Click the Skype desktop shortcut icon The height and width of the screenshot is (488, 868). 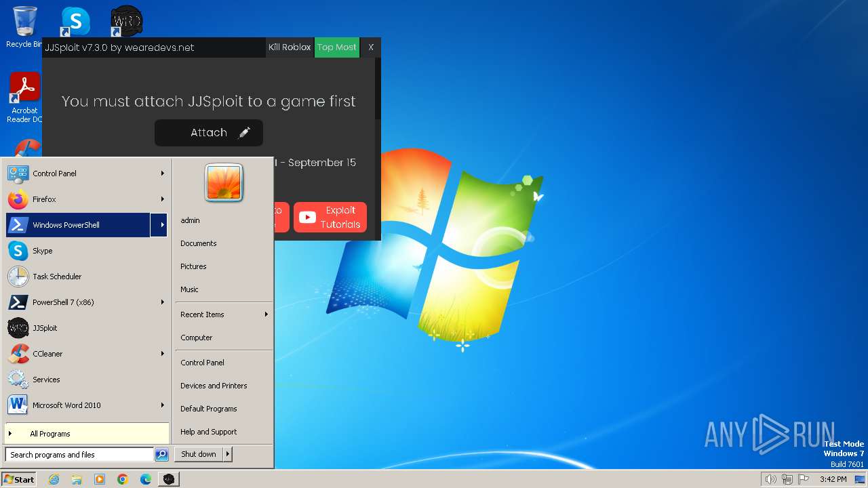75,22
